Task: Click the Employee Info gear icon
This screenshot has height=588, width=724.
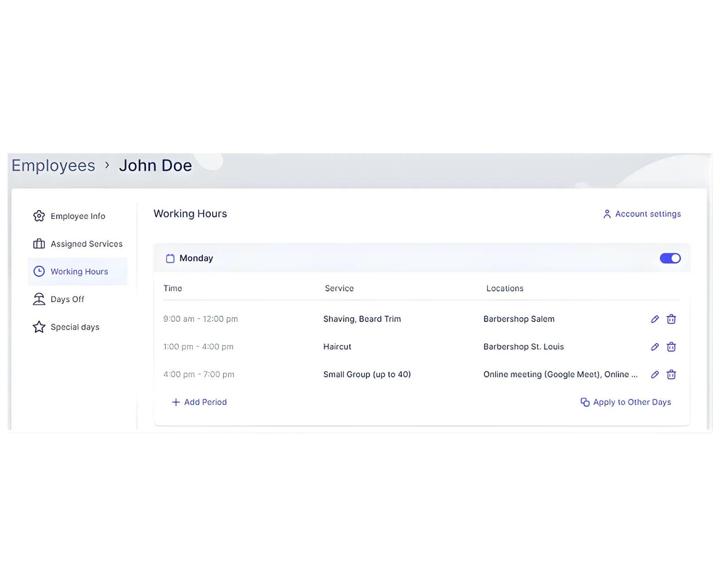Action: (x=39, y=216)
